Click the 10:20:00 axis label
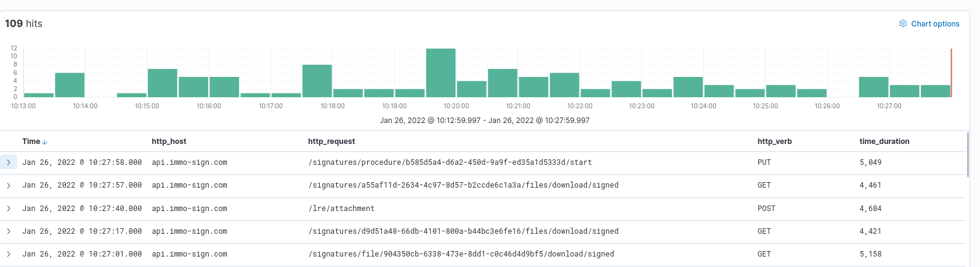Viewport: 980px width, 267px height. (x=456, y=106)
